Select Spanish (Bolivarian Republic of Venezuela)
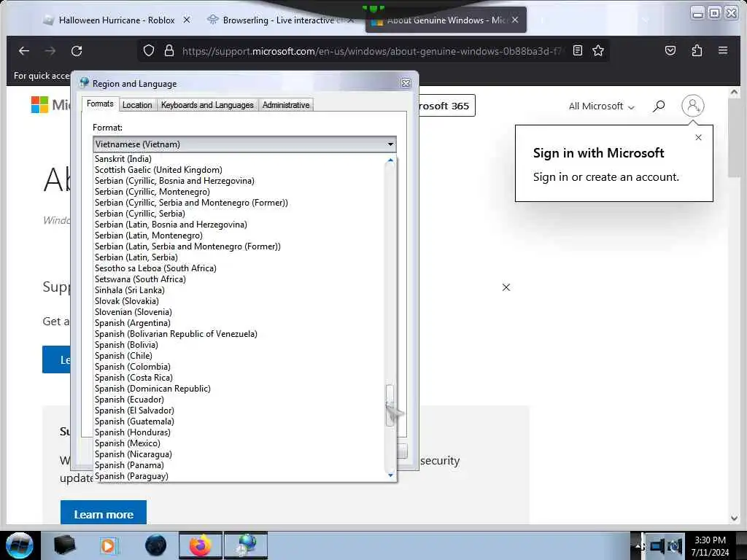The image size is (747, 560). pos(240,334)
